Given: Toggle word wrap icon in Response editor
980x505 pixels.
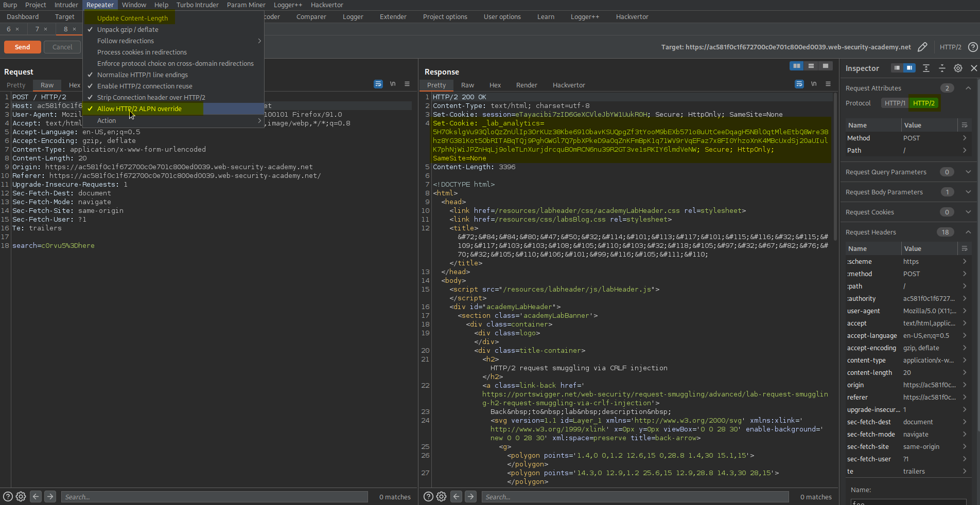Looking at the screenshot, I should (x=799, y=84).
